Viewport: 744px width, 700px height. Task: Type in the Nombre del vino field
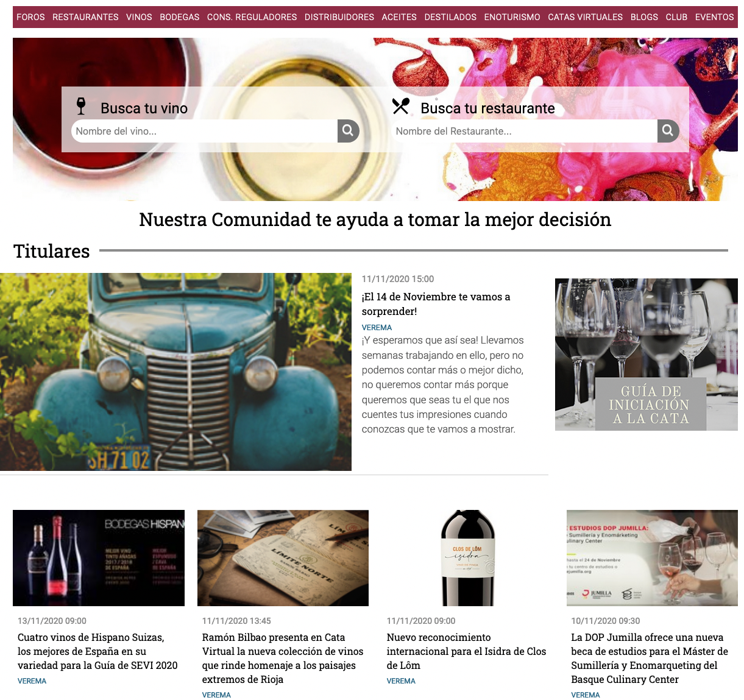[x=204, y=131]
